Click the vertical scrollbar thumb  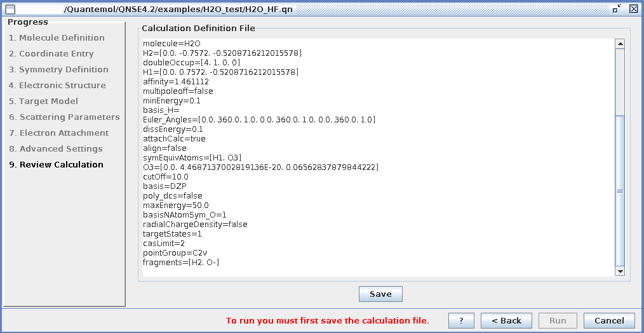pos(621,190)
